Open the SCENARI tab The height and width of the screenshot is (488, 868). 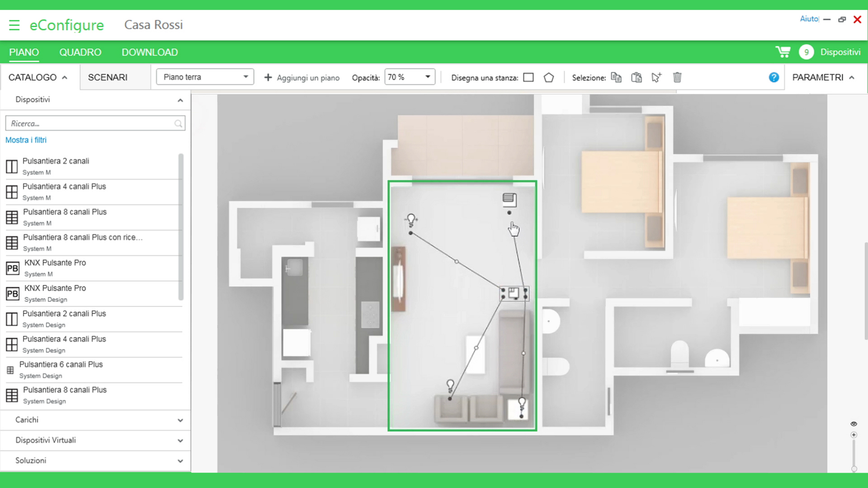108,77
